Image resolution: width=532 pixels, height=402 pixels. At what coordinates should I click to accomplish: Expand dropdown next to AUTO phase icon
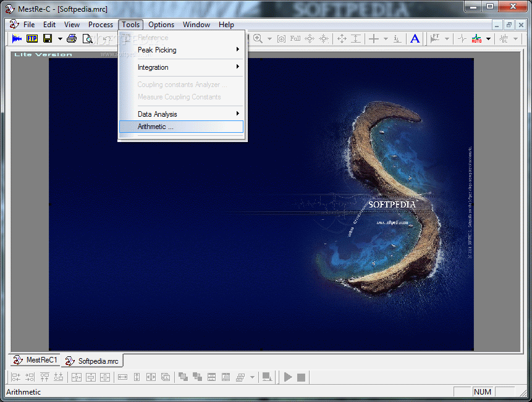click(x=488, y=39)
